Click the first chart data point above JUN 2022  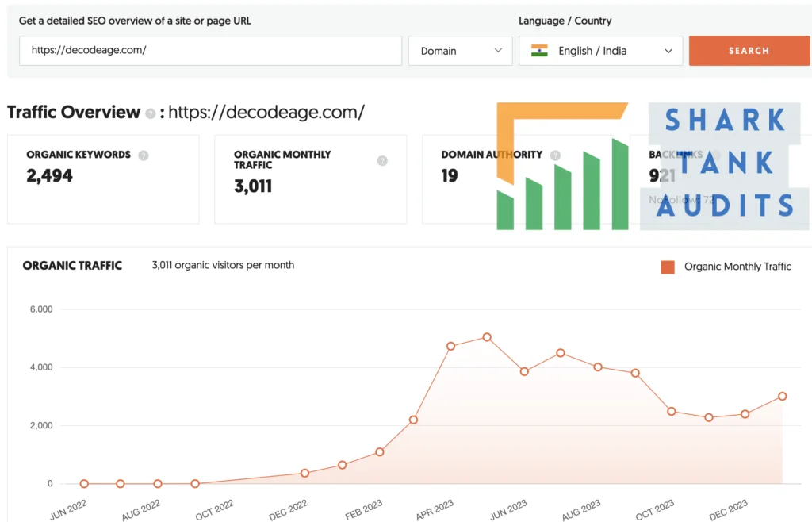[x=84, y=484]
